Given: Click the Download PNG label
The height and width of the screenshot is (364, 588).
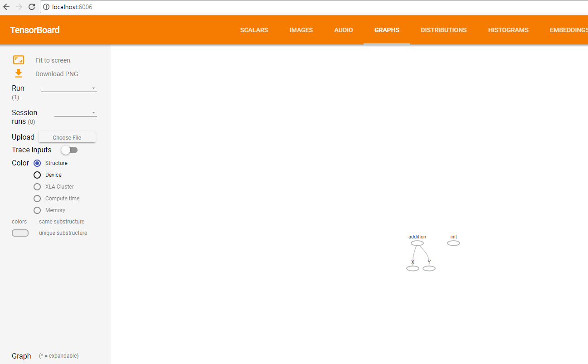Looking at the screenshot, I should [x=57, y=74].
